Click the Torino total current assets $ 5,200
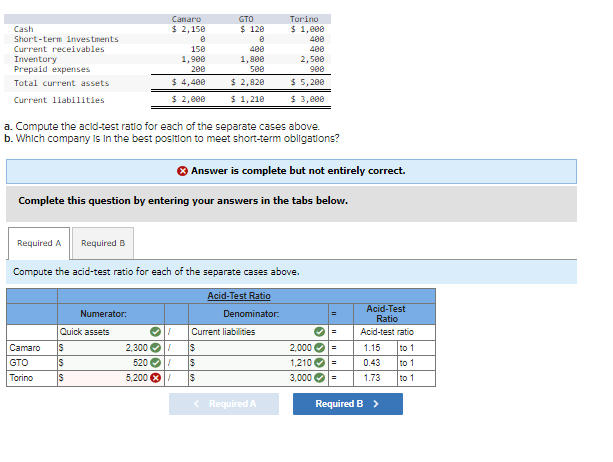The image size is (613, 462). (307, 82)
